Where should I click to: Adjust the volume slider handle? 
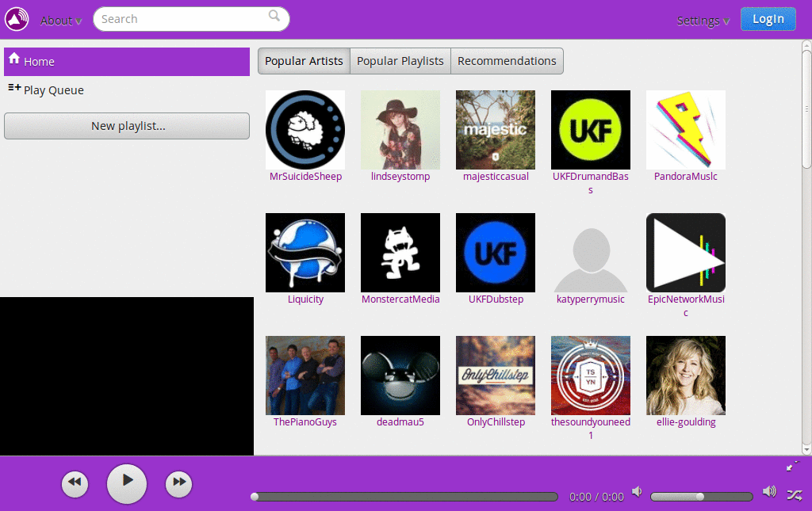[x=699, y=497]
